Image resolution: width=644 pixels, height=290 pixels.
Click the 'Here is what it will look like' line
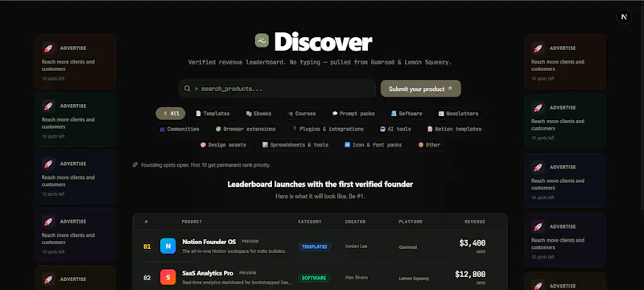tap(320, 197)
